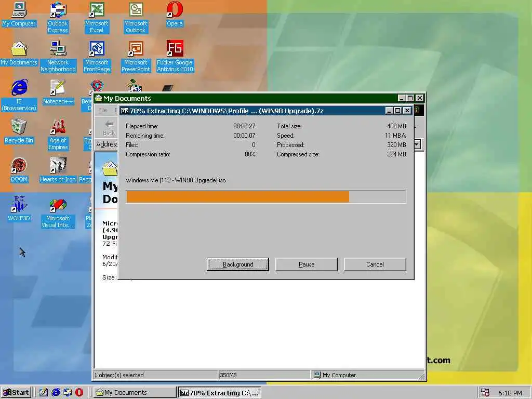The image size is (532, 399).
Task: Click Processed value 320 MB
Action: point(396,145)
